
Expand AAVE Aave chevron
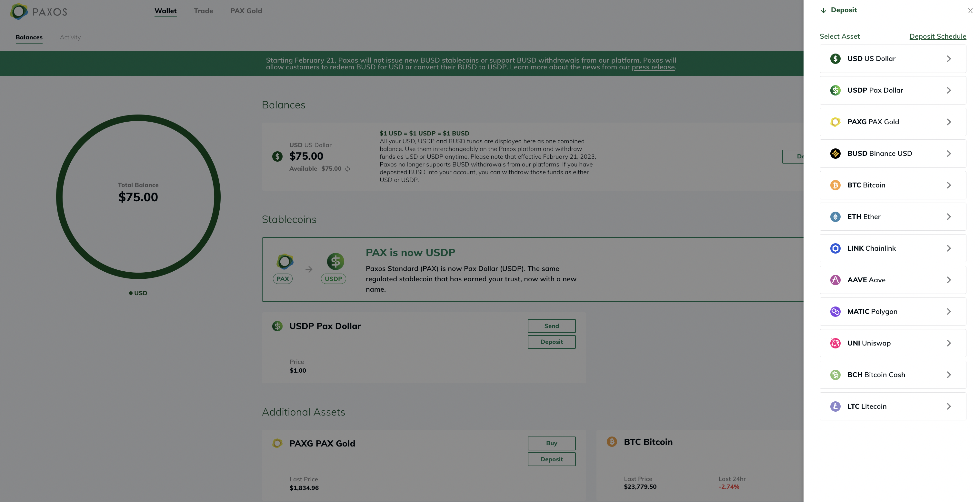click(x=949, y=280)
